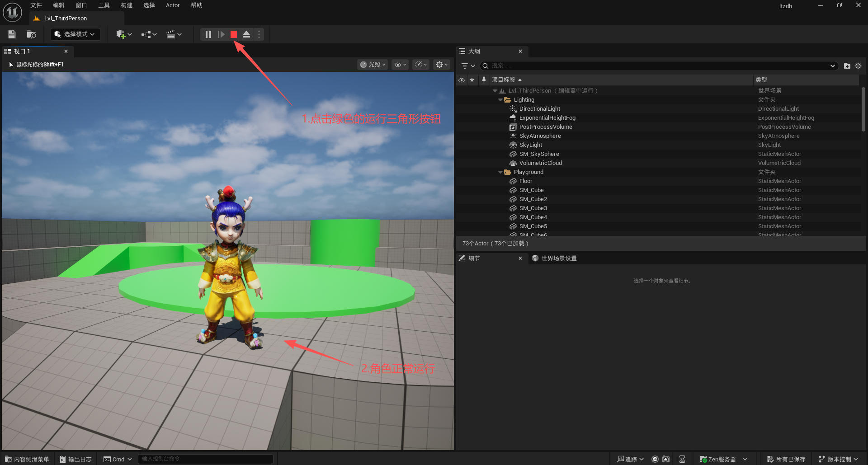Close the 大纲 outliner tab

point(520,52)
